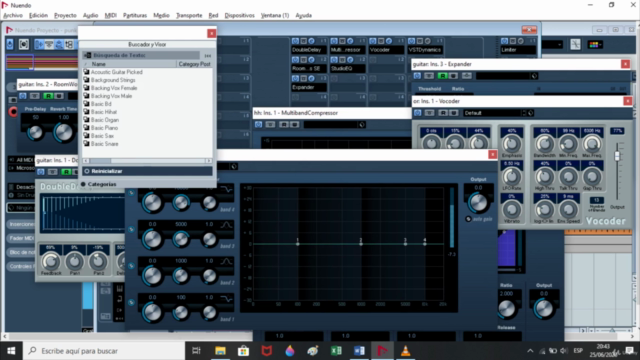The image size is (640, 360).
Task: Toggle Read automation in Expander plugin window
Action: pyautogui.click(x=442, y=76)
